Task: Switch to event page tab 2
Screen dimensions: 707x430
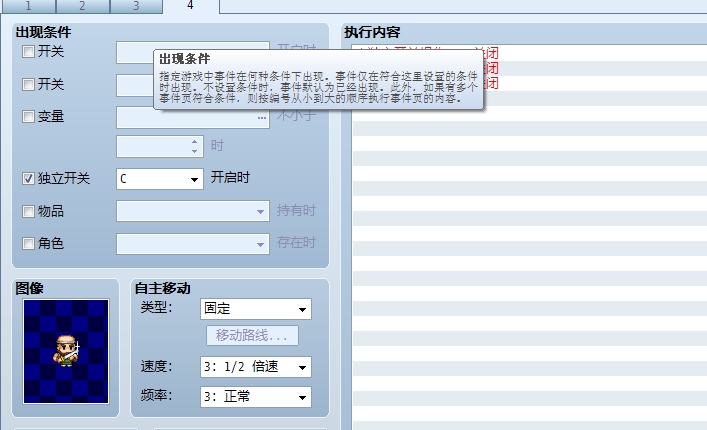Action: pos(83,6)
